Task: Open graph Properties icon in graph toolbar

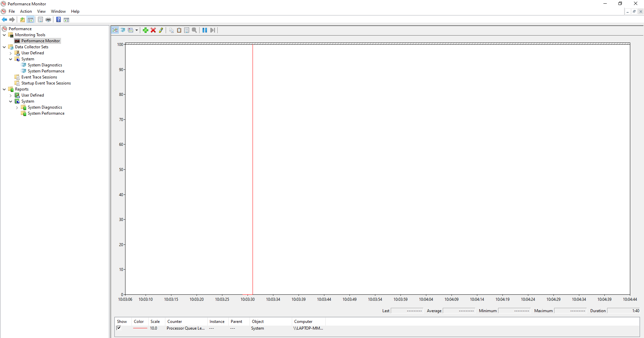Action: [187, 30]
